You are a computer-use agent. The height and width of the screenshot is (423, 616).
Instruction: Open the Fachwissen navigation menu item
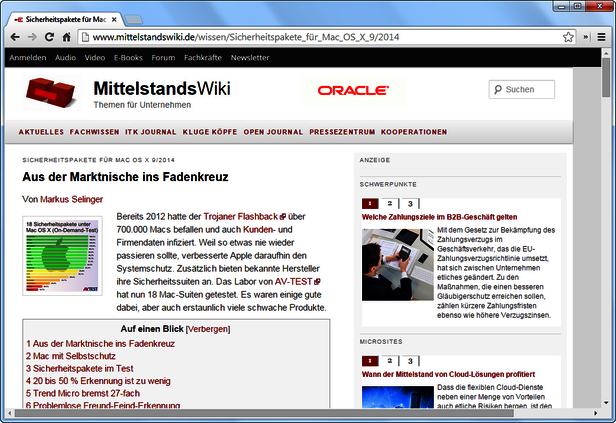click(x=95, y=131)
